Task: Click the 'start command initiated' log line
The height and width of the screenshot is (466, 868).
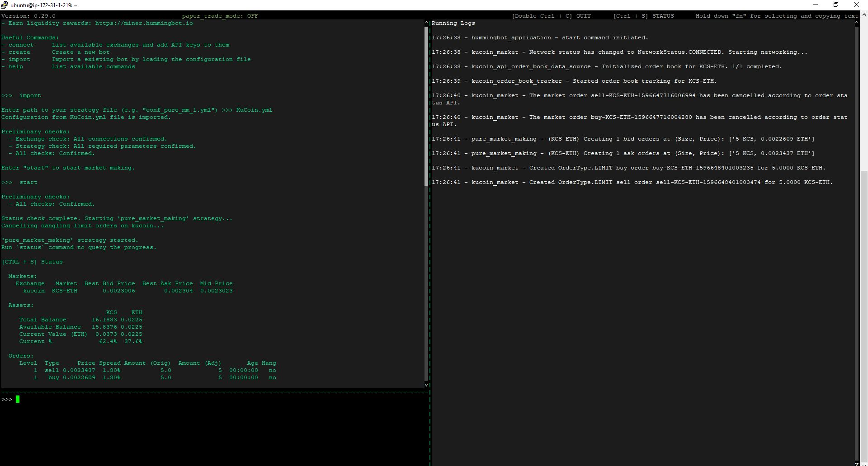Action: (540, 38)
